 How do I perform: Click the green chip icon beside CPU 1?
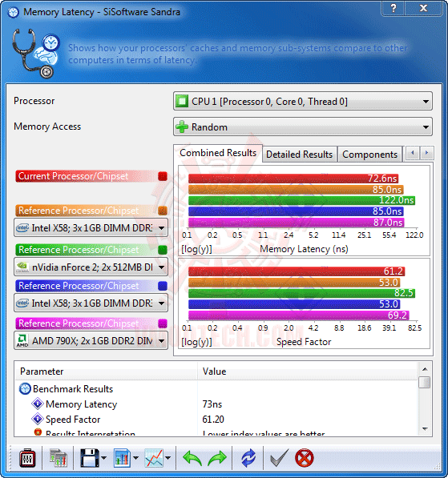[182, 101]
